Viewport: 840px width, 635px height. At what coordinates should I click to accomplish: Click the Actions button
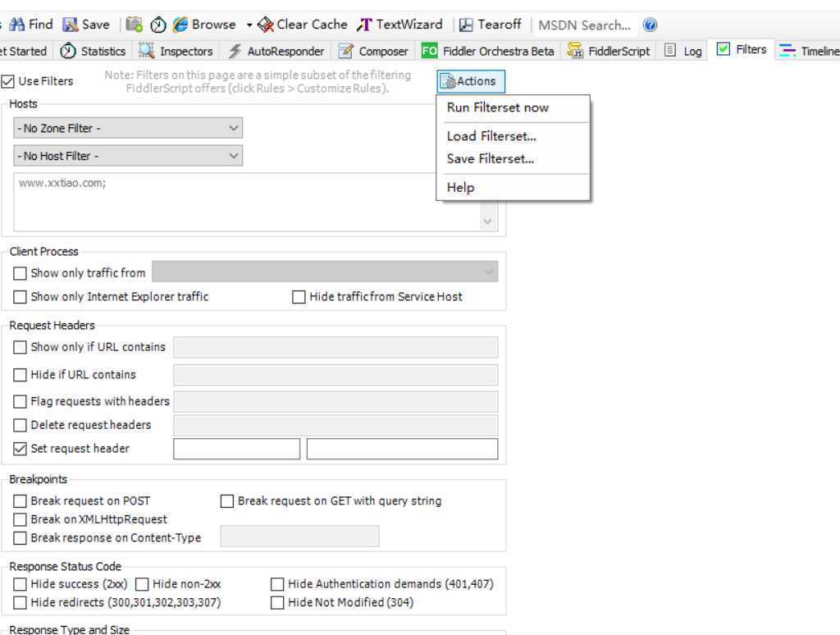[x=470, y=81]
